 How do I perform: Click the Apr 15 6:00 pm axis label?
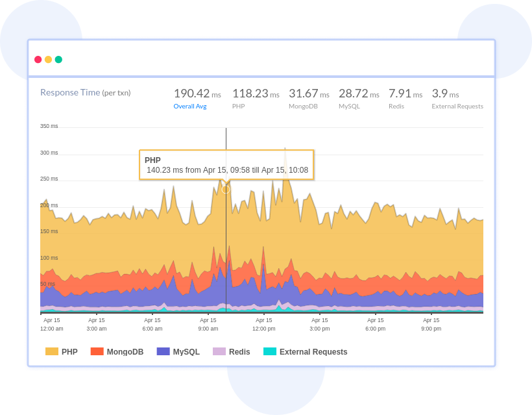[x=375, y=324]
